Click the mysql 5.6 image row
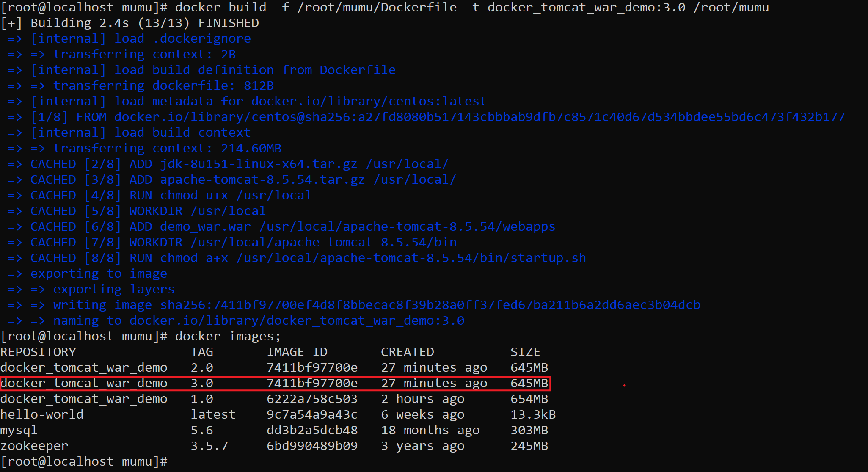 19,431
